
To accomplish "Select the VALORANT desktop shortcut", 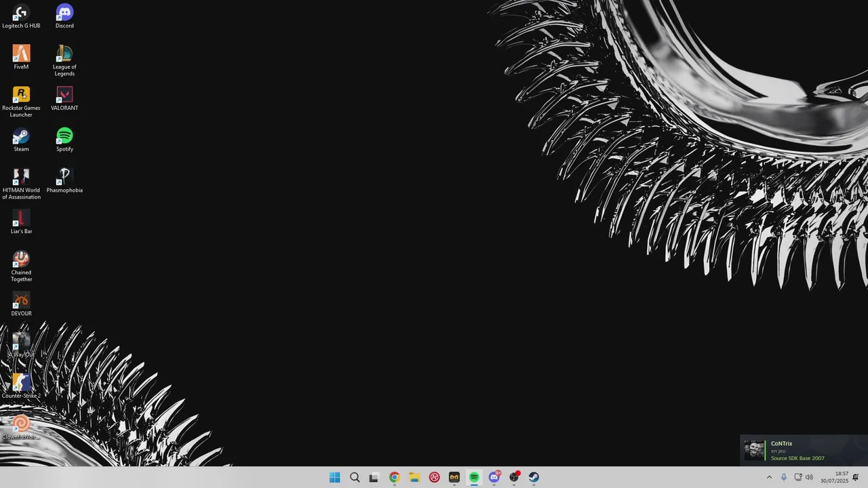I will click(64, 99).
